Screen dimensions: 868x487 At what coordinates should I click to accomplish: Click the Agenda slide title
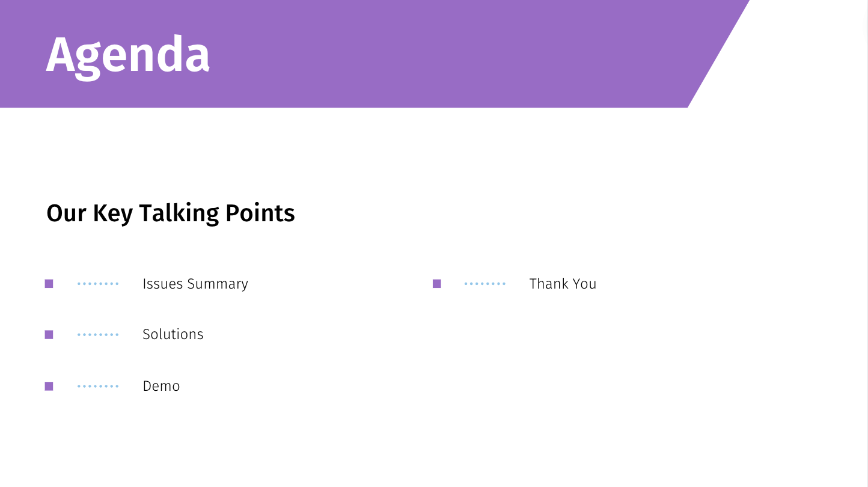click(128, 55)
